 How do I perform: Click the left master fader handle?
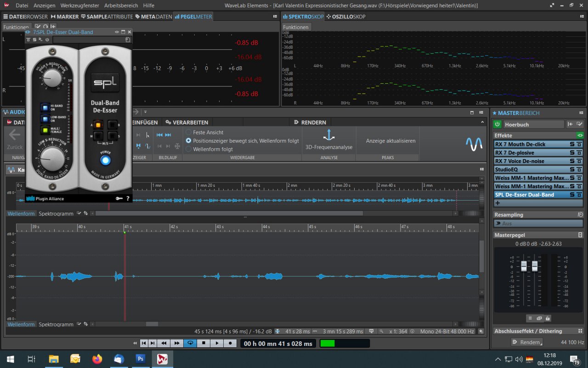click(524, 266)
